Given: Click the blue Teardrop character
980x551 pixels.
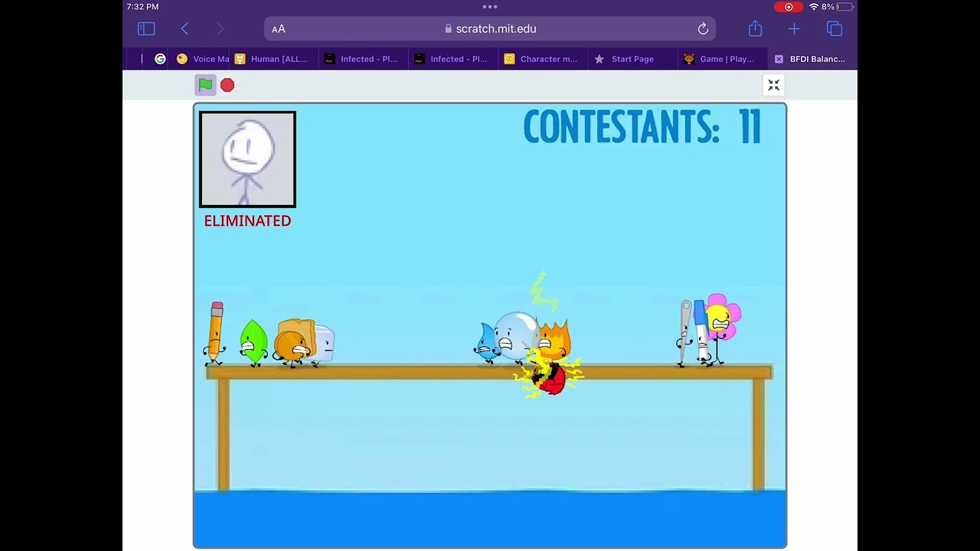Looking at the screenshot, I should (x=486, y=342).
